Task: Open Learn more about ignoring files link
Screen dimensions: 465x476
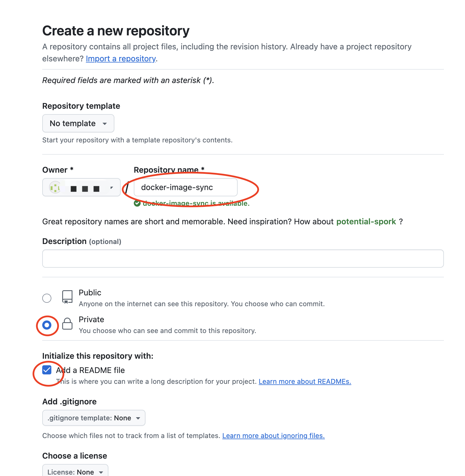Action: 273,436
